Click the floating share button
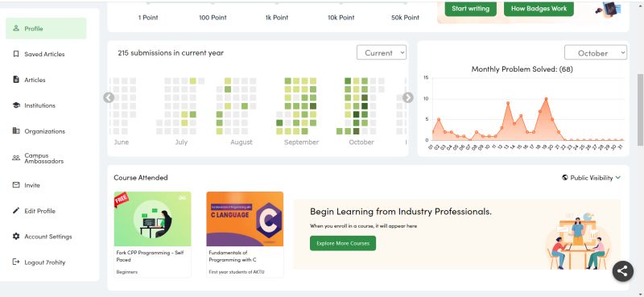This screenshot has height=297, width=644. click(x=622, y=271)
